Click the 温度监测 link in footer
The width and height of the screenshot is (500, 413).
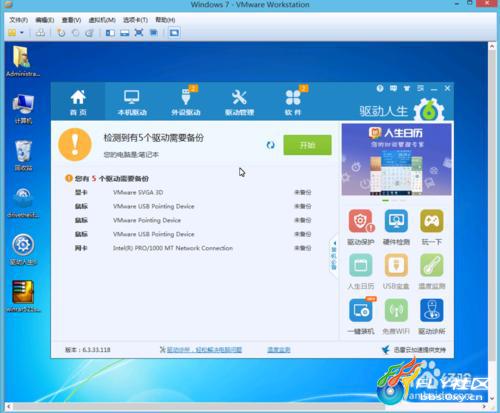pos(279,350)
